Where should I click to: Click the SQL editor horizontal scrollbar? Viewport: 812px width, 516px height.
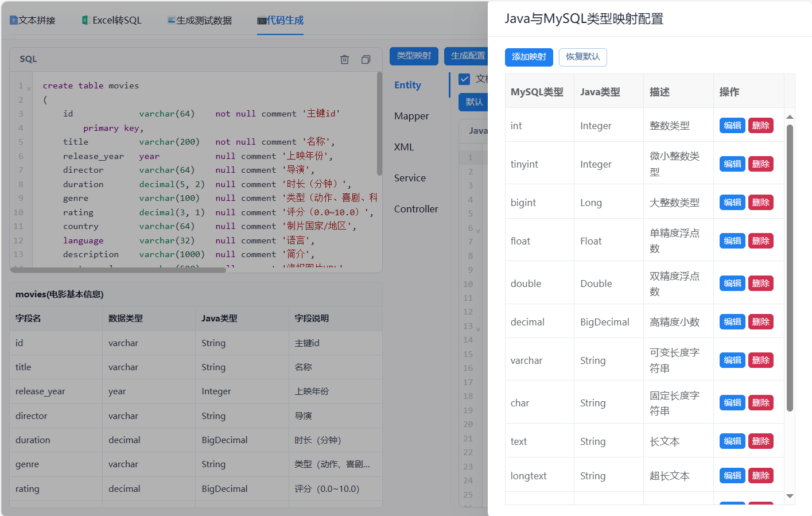(118, 270)
